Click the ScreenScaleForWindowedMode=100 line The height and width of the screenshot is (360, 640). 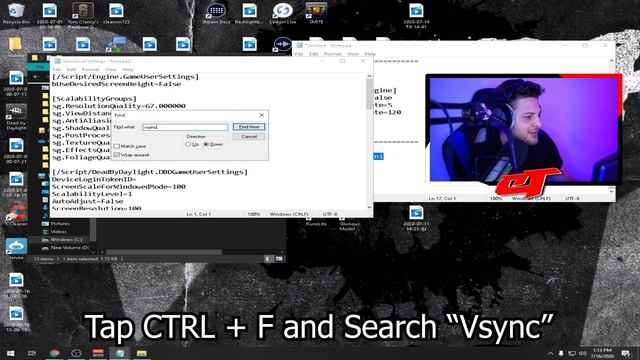tap(119, 187)
